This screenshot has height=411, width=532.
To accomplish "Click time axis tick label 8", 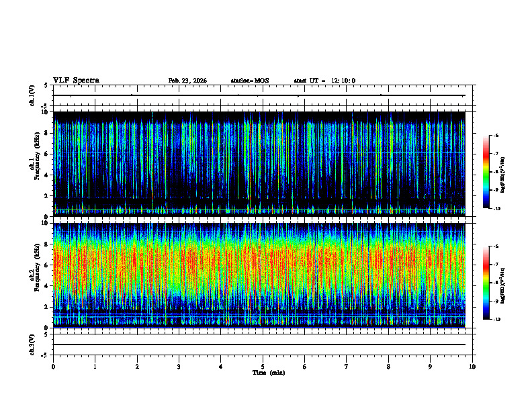I will pos(388,367).
